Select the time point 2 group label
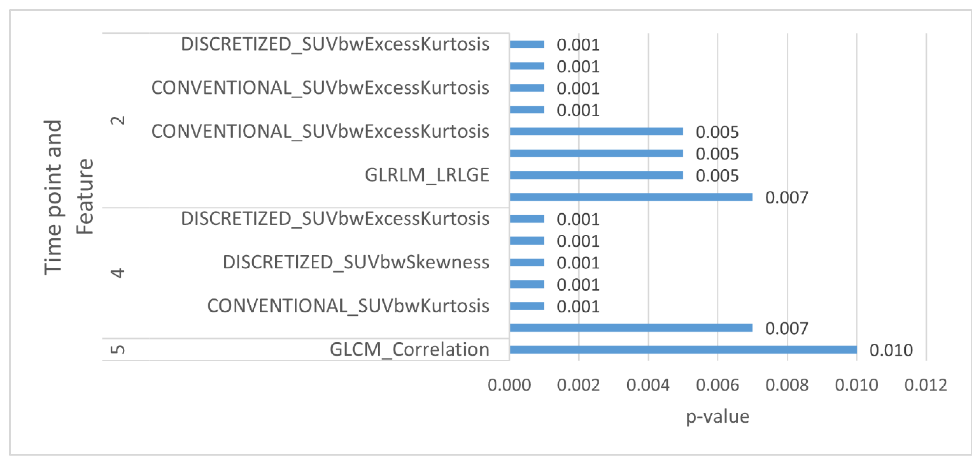This screenshot has height=463, width=980. tap(118, 121)
